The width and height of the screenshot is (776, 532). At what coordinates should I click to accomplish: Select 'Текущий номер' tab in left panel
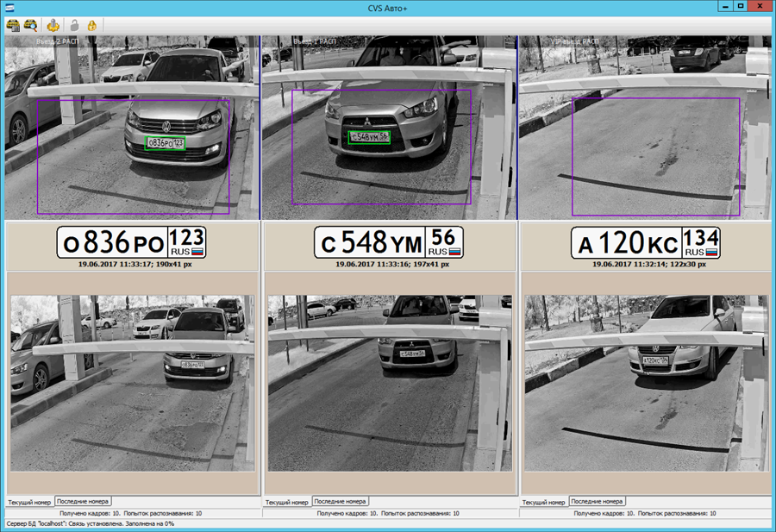click(29, 502)
